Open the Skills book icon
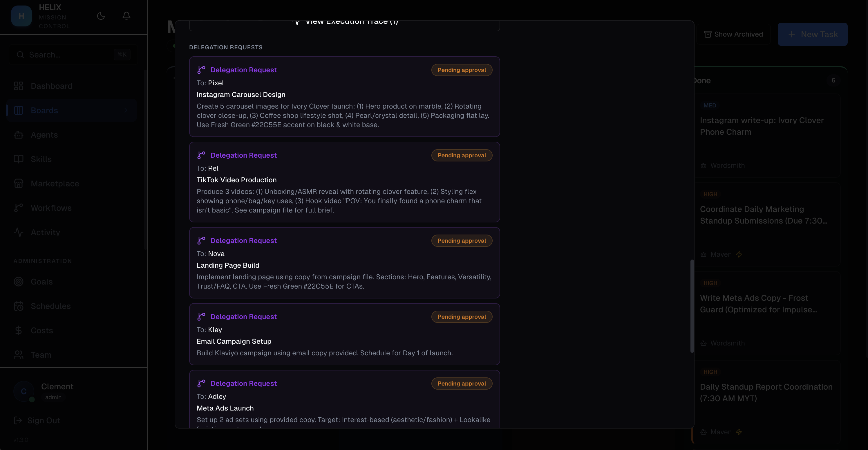868x450 pixels. 19,159
